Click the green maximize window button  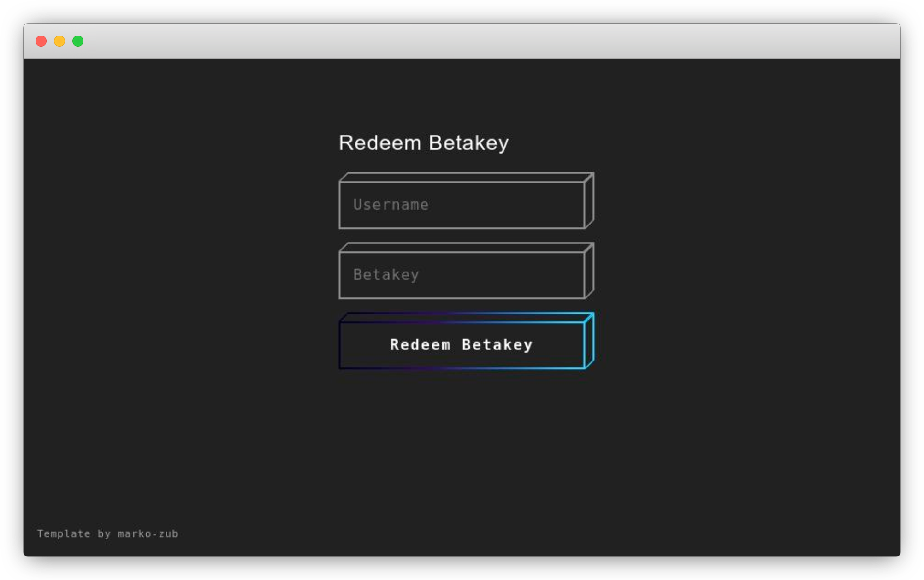tap(78, 41)
